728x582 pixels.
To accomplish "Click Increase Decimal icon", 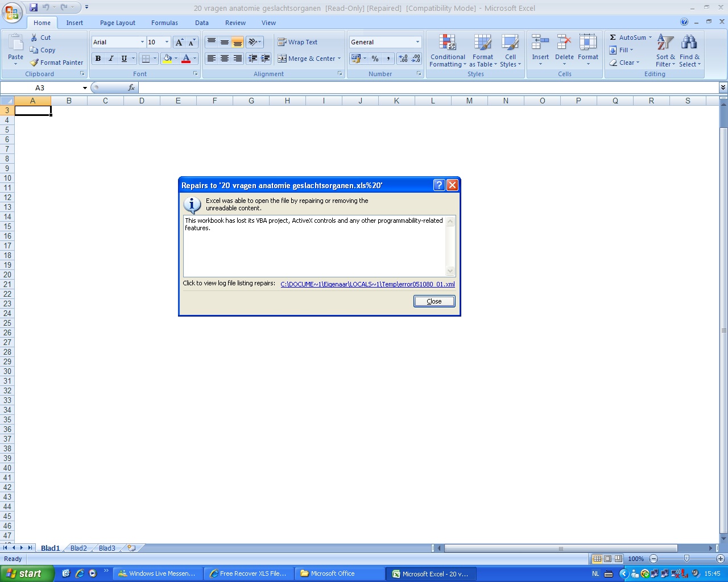I will (x=403, y=59).
